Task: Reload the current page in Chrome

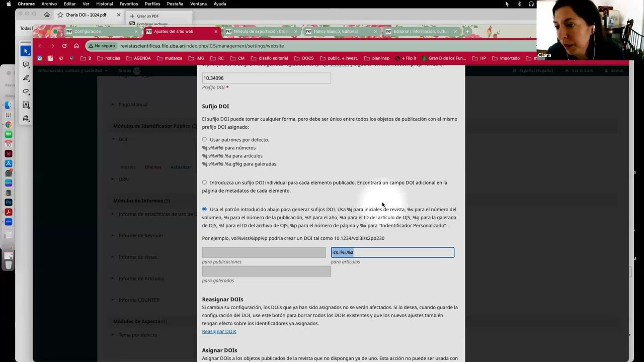Action: (x=64, y=46)
